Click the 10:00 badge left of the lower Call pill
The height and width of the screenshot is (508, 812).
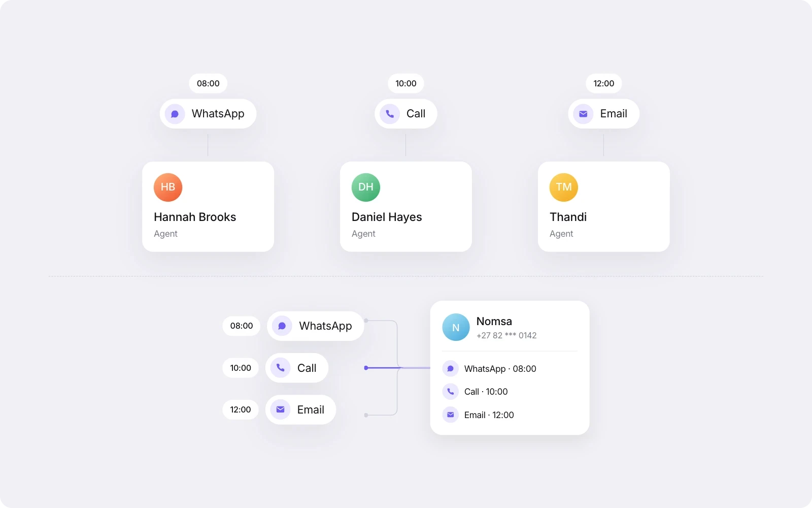pyautogui.click(x=241, y=368)
